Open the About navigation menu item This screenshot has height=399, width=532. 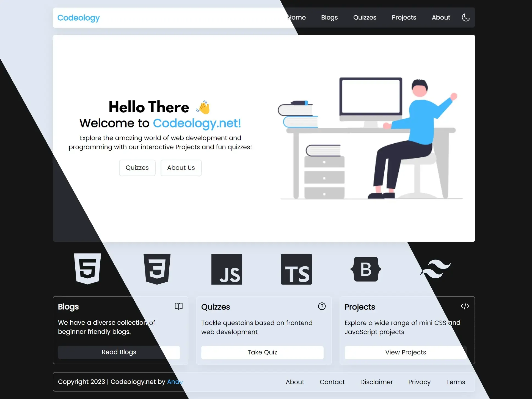(x=441, y=17)
